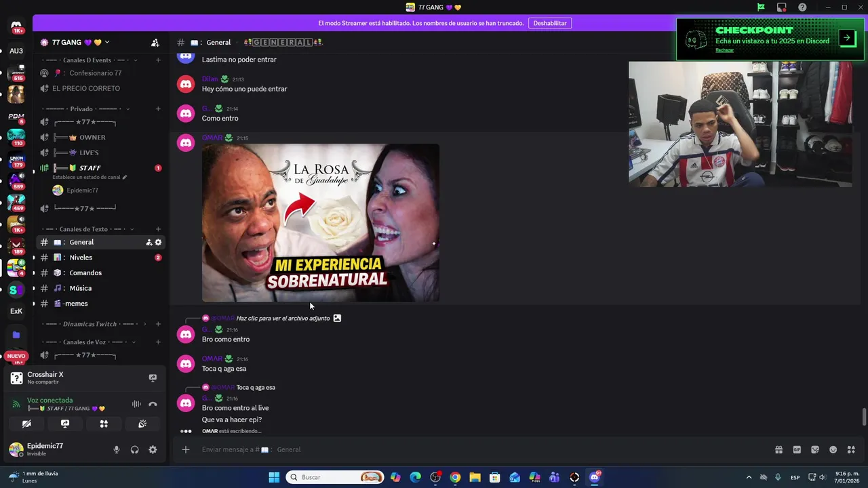Start an activity in voice panel
The image size is (868, 488).
(104, 424)
